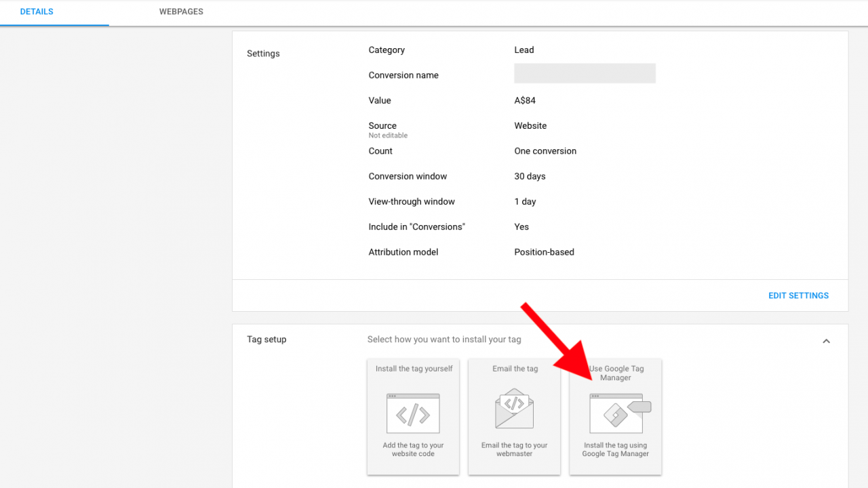The height and width of the screenshot is (488, 868).
Task: Click the 'A$84' value text
Action: (x=525, y=100)
